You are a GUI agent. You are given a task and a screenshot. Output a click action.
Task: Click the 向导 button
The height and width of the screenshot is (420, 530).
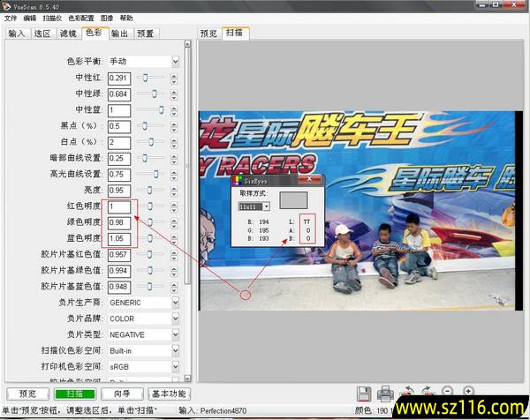(x=122, y=394)
